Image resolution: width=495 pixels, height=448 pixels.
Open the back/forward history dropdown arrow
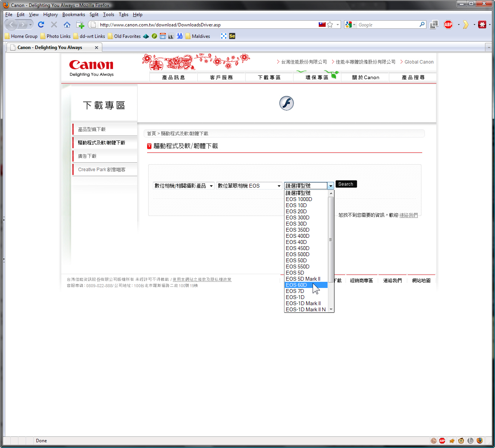(x=30, y=25)
